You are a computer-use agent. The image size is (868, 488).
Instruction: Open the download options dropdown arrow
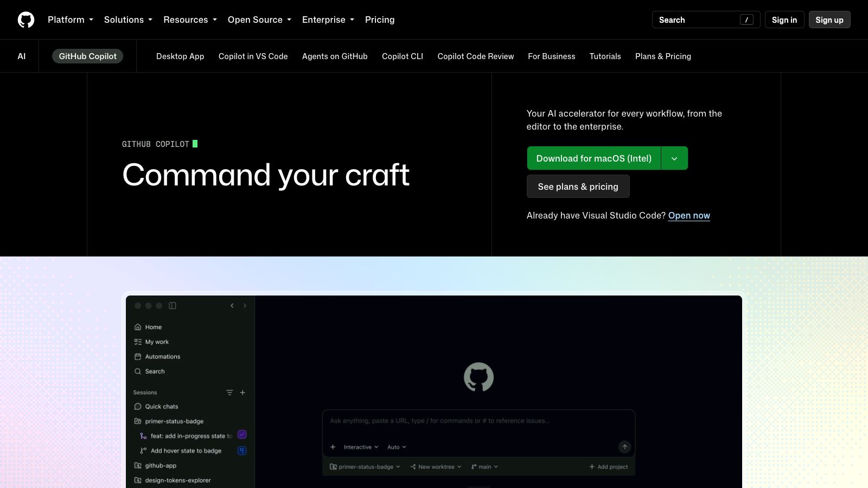coord(674,158)
